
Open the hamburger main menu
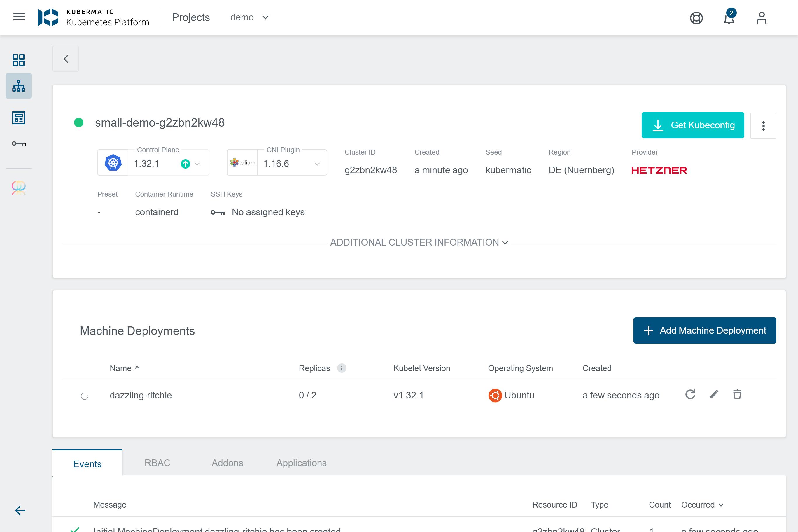pos(19,17)
